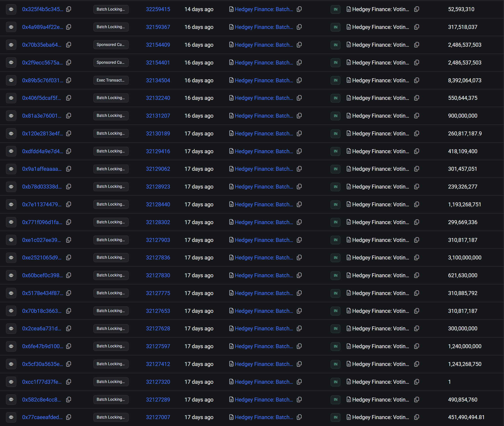Preview transaction 0x2f9ecc5675a with eye icon
The image size is (504, 426).
(11, 63)
